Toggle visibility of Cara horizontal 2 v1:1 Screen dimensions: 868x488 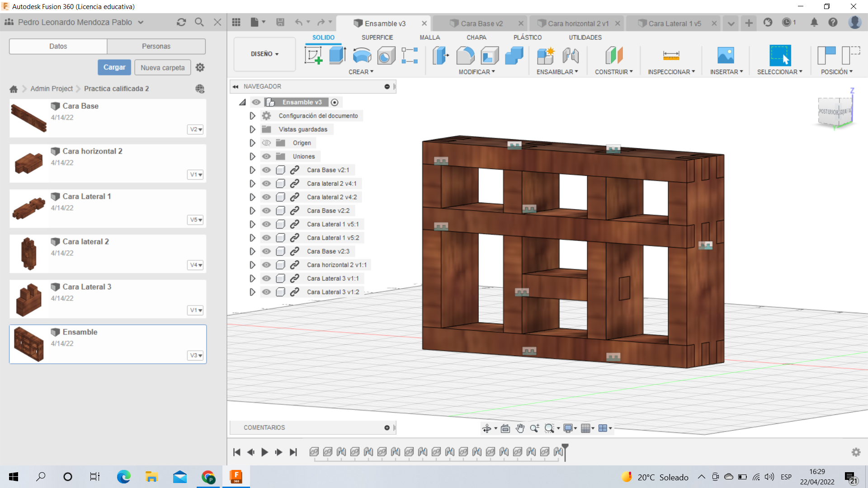pos(266,265)
